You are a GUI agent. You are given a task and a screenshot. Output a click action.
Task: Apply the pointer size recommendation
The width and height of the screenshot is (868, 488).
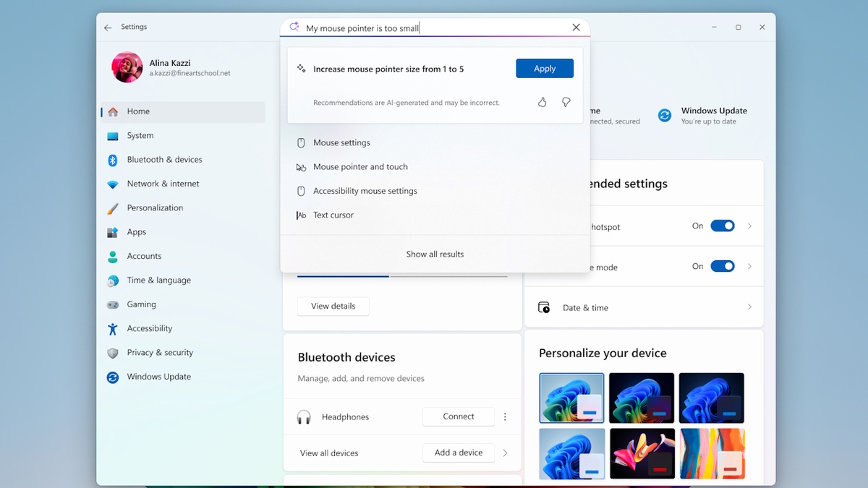(x=545, y=69)
